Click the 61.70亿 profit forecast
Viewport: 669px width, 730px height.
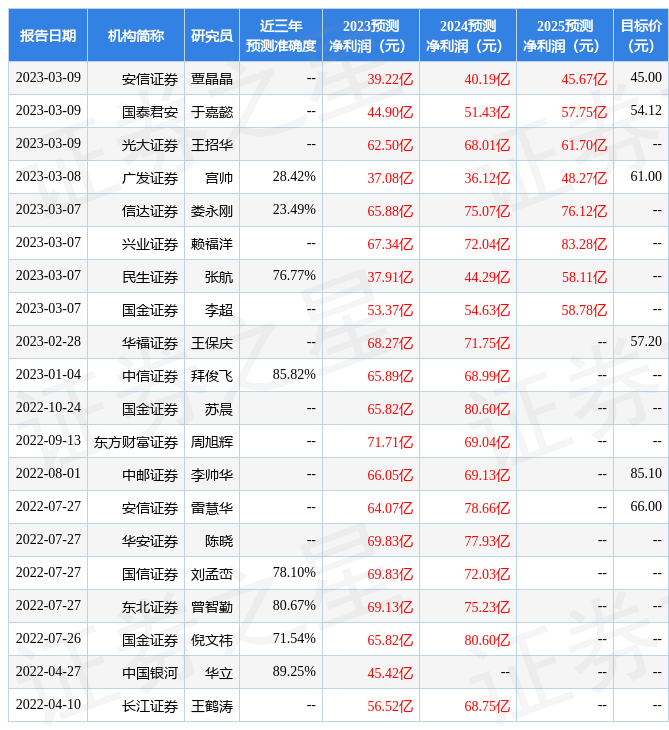(x=584, y=145)
